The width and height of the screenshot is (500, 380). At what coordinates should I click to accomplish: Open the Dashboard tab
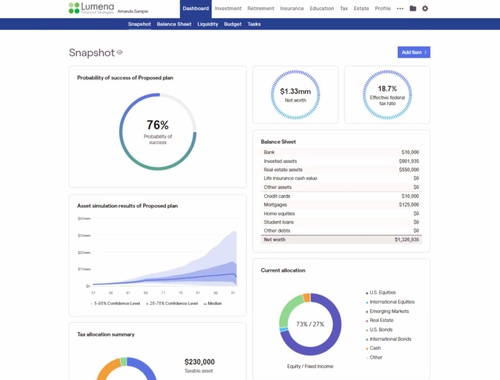click(x=196, y=9)
